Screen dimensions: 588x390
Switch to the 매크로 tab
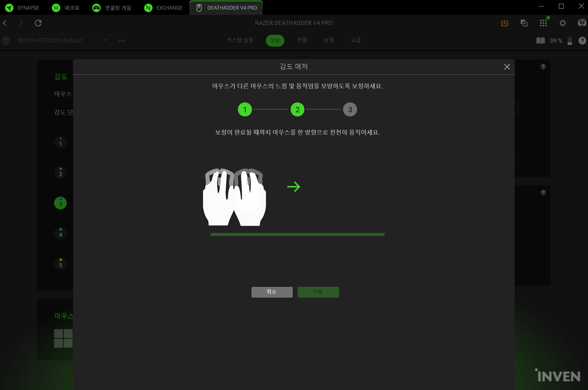tap(66, 8)
